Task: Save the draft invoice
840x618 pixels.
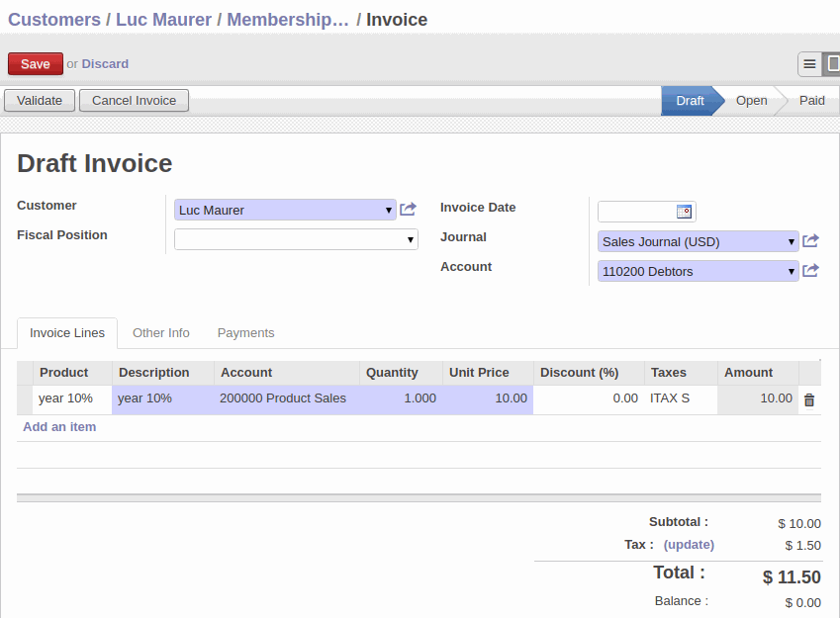Action: coord(36,63)
